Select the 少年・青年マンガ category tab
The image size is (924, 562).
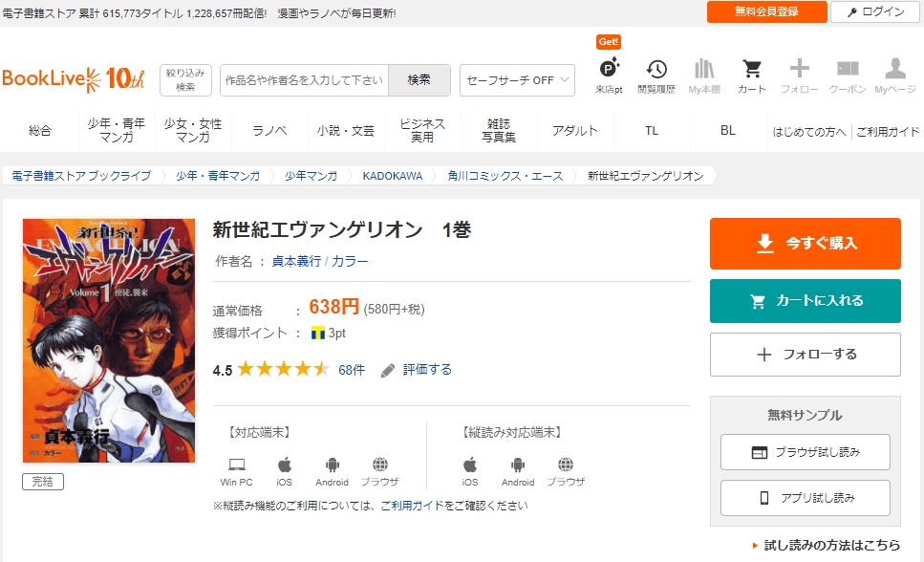[116, 131]
